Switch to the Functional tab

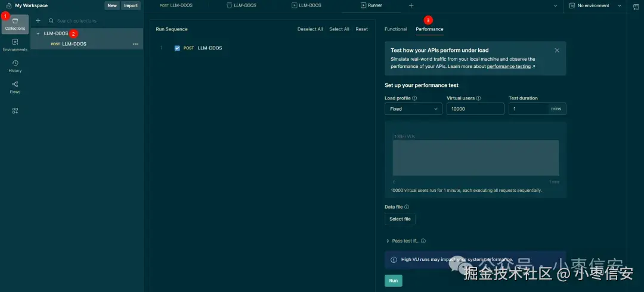(x=395, y=29)
